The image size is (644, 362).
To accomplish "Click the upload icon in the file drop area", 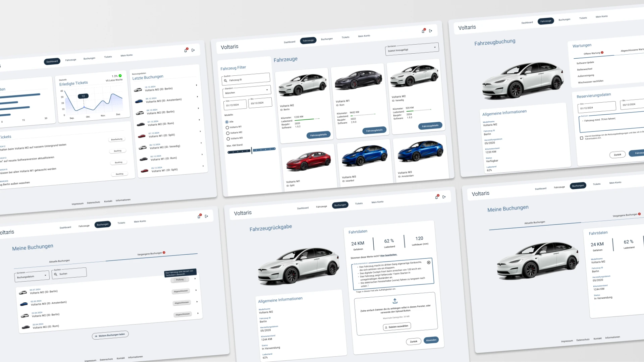I will [395, 301].
